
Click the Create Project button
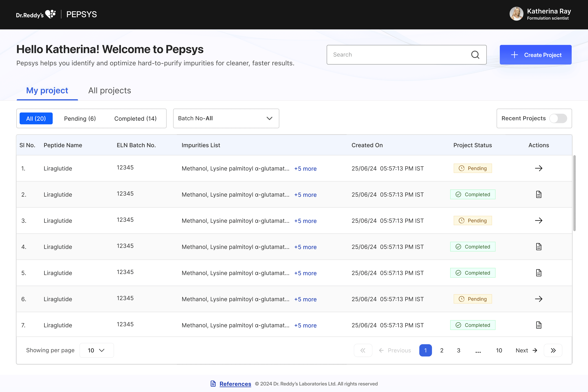536,55
